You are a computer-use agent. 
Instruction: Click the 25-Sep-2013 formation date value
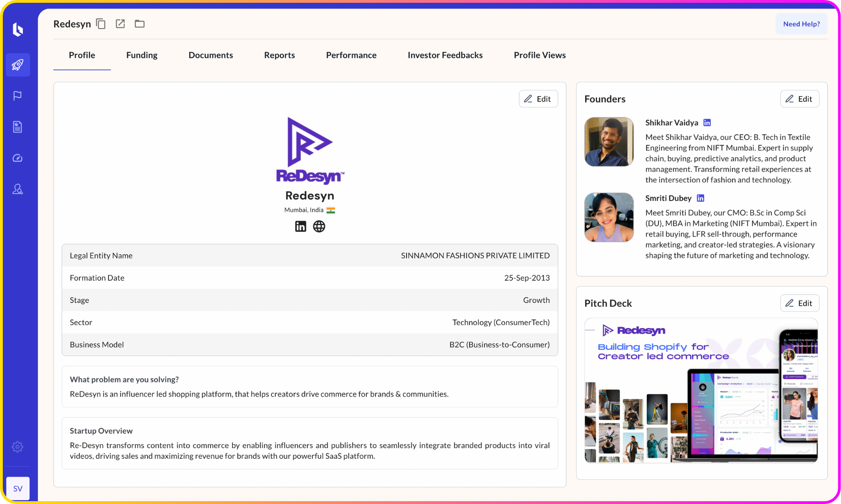(527, 278)
